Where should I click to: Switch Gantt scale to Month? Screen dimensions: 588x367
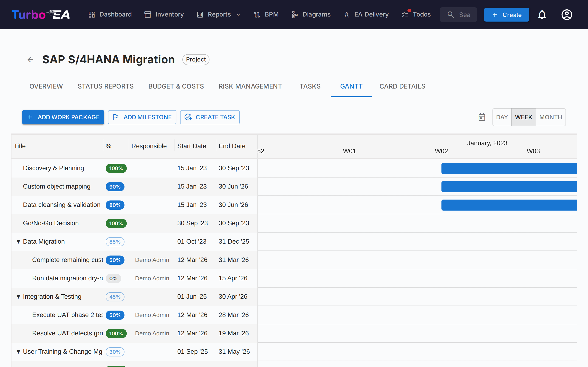click(550, 117)
